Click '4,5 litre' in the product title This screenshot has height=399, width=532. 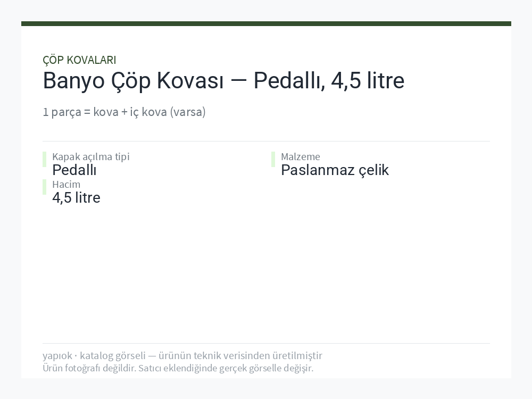pos(368,81)
